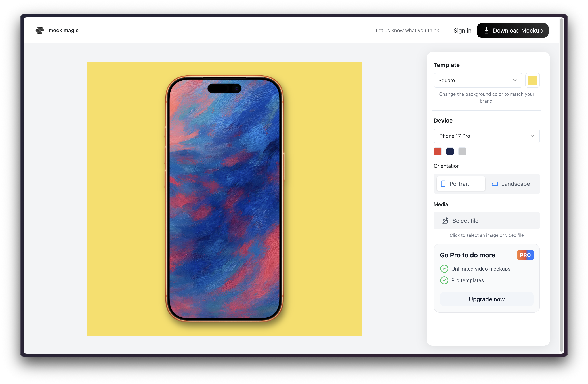Click the checkmark beside Pro templates
This screenshot has width=588, height=384.
444,280
